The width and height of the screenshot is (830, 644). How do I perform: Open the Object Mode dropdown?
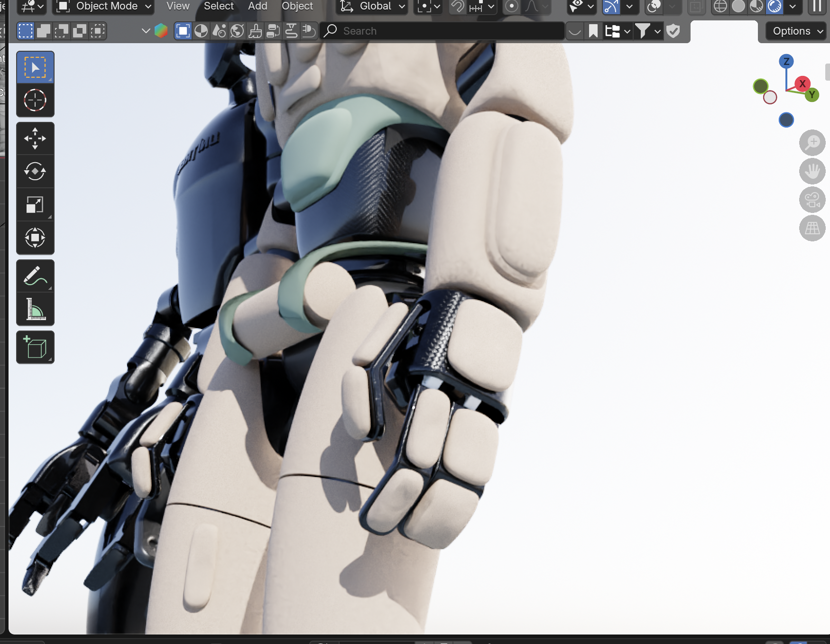point(104,7)
